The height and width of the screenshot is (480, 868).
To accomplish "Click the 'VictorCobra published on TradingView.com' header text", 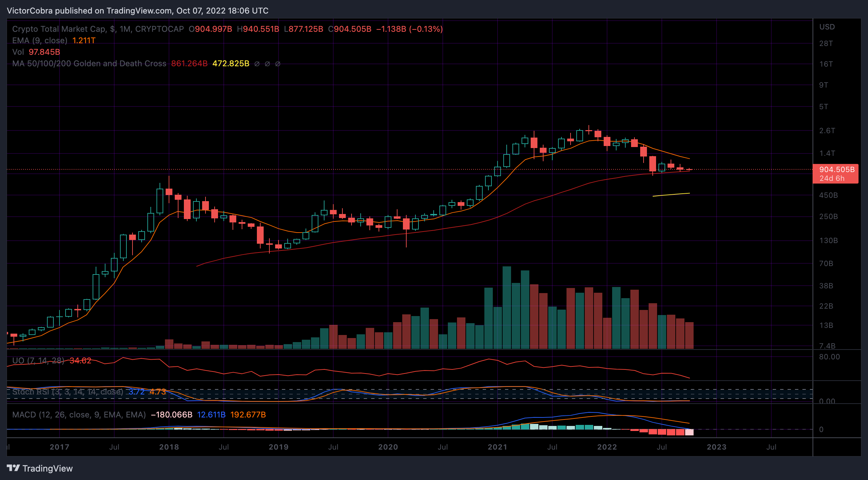I will point(89,11).
